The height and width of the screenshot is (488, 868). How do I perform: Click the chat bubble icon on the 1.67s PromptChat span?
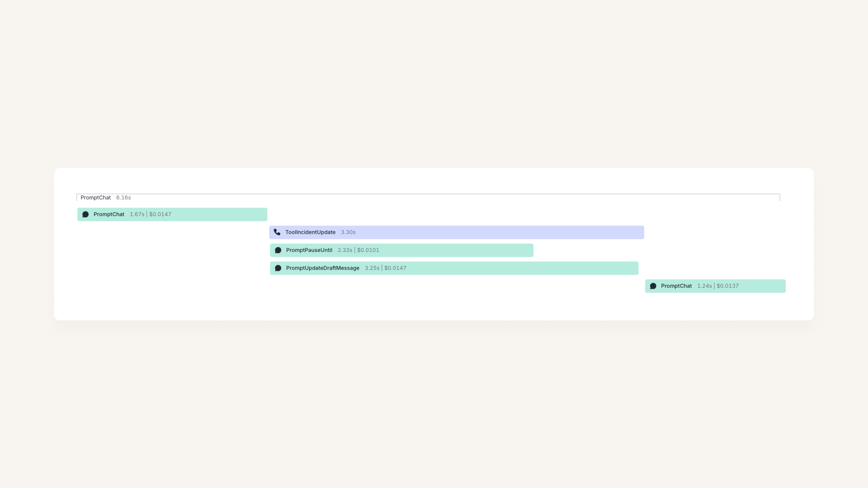click(x=85, y=214)
